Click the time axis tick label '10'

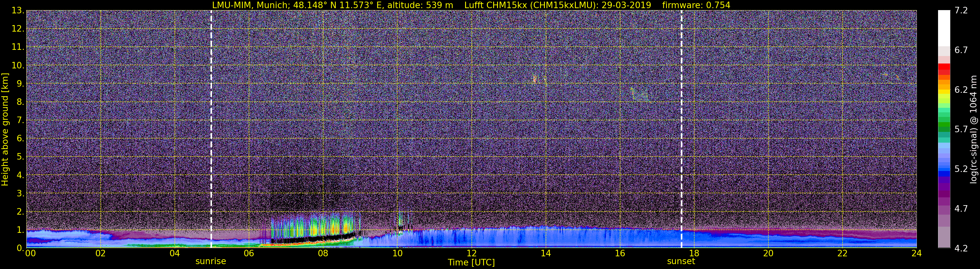[397, 254]
